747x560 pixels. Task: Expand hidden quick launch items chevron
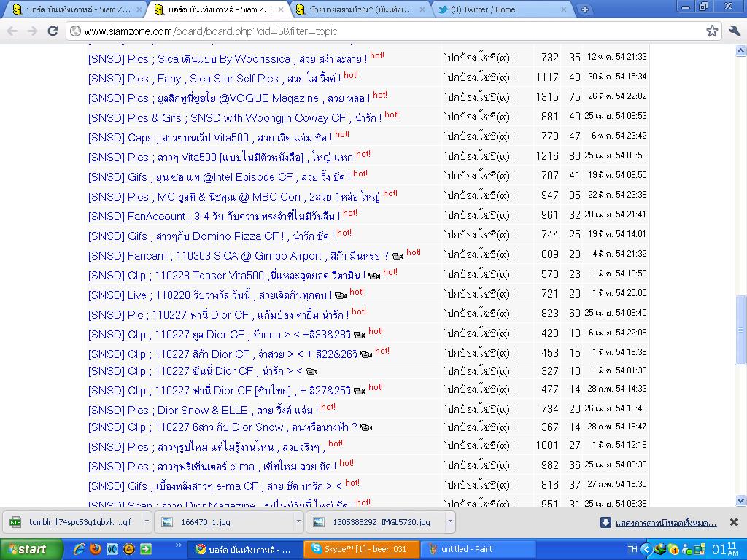(x=179, y=545)
